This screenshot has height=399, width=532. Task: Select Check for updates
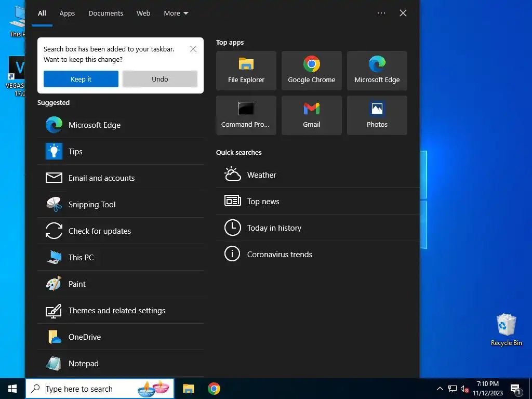click(x=121, y=231)
